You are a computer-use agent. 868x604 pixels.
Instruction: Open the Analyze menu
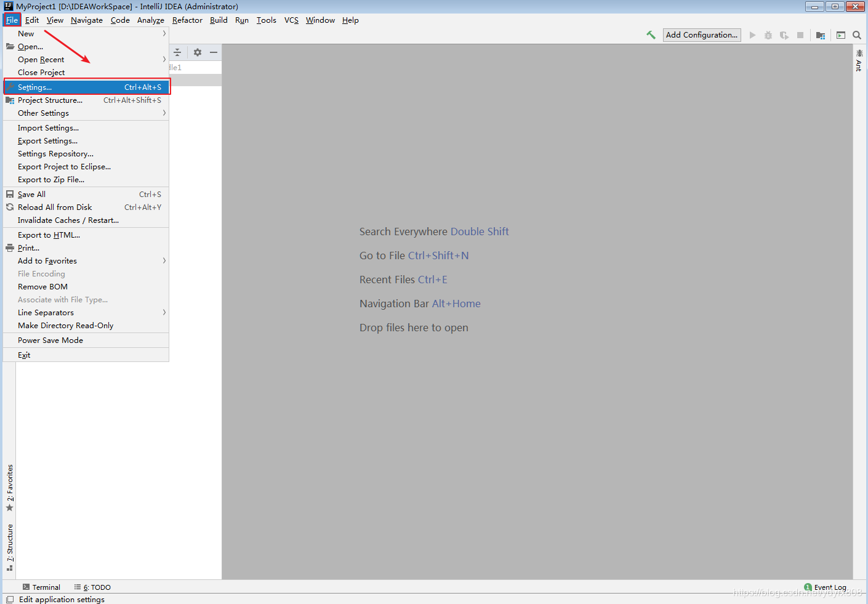tap(150, 20)
